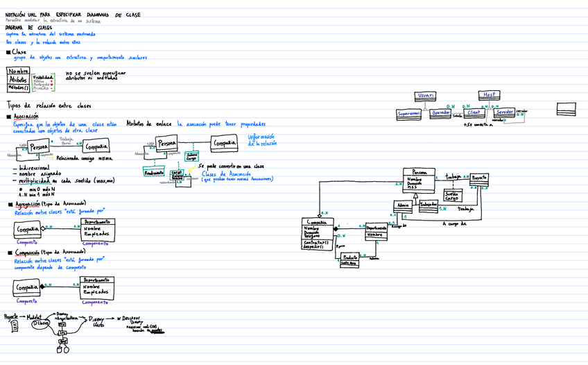Click the document icon below Proyecto
The height and width of the screenshot is (365, 588).
tap(15, 326)
